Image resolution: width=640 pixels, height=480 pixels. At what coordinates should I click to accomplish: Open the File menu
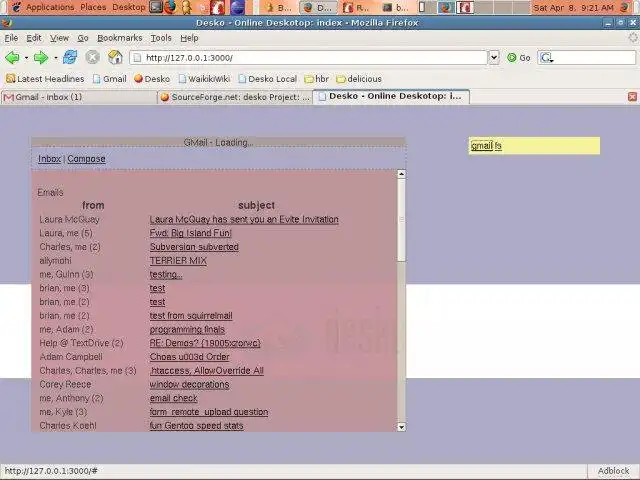point(11,38)
